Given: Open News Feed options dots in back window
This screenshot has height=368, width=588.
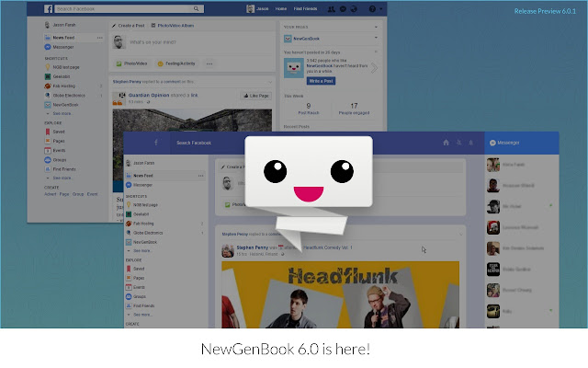Looking at the screenshot, I should (100, 38).
